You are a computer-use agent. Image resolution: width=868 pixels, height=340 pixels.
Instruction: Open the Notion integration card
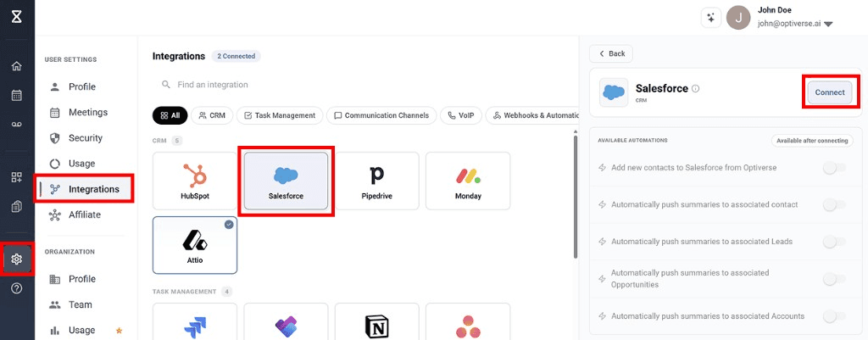[x=376, y=321]
